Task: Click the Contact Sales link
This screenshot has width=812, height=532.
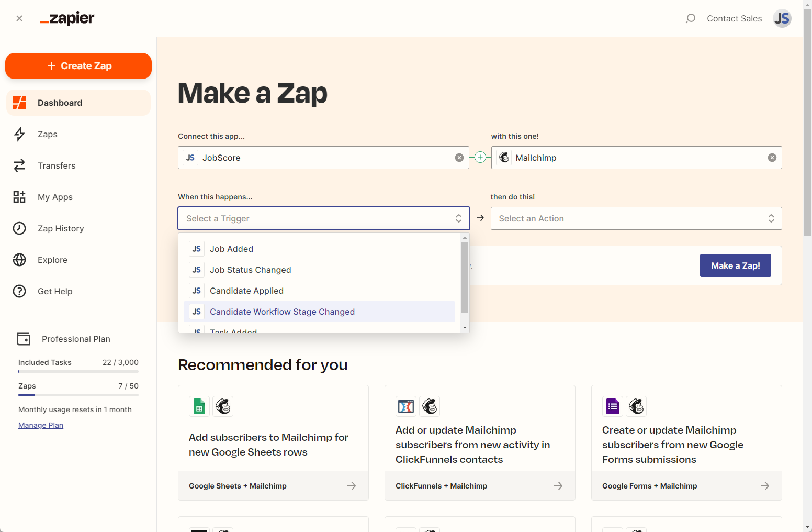Action: [x=735, y=18]
